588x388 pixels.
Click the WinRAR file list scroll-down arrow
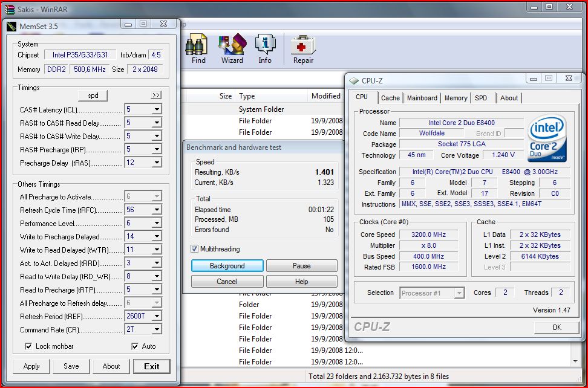point(576,361)
